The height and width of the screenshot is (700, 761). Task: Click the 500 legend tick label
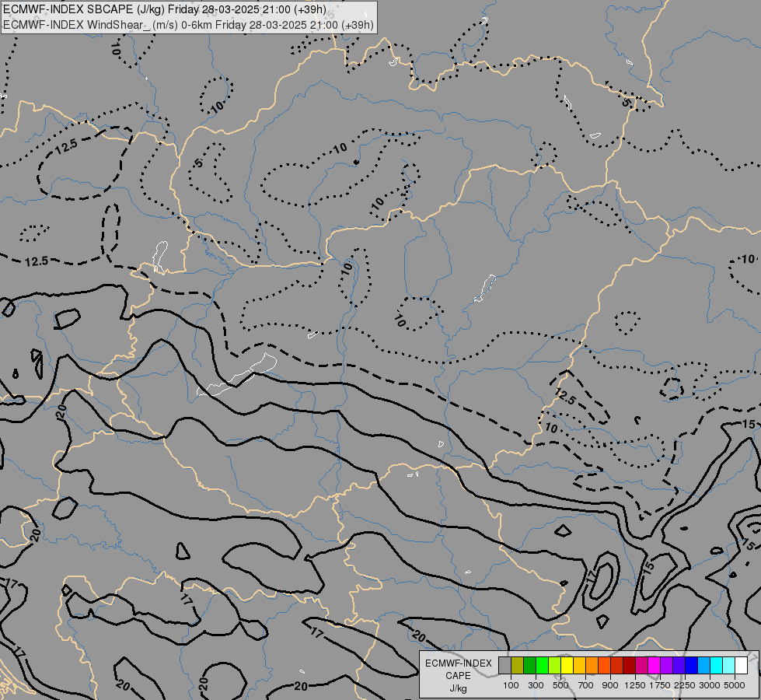coord(560,685)
